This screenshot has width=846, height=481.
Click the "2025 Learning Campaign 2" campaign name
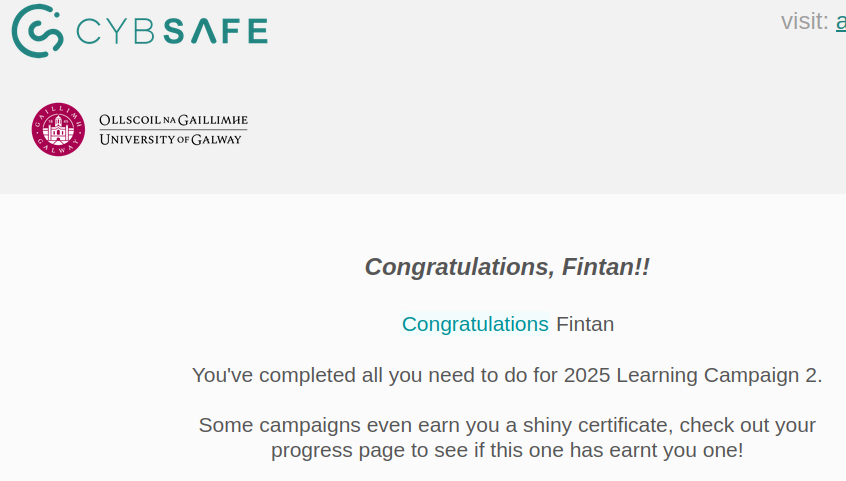(692, 375)
